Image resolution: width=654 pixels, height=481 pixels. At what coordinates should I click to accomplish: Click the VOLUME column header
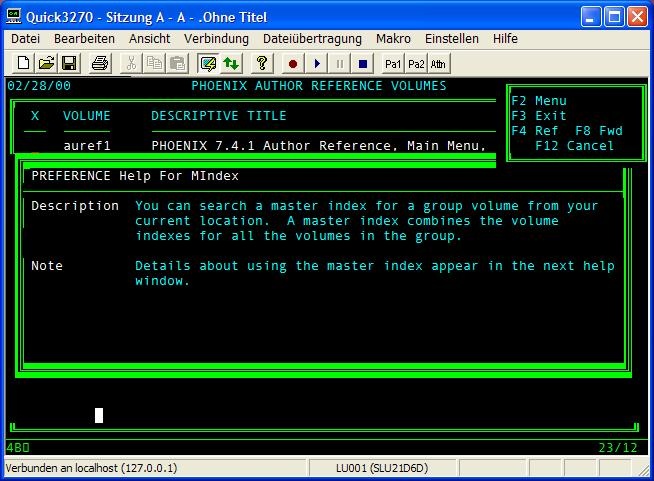pyautogui.click(x=87, y=116)
